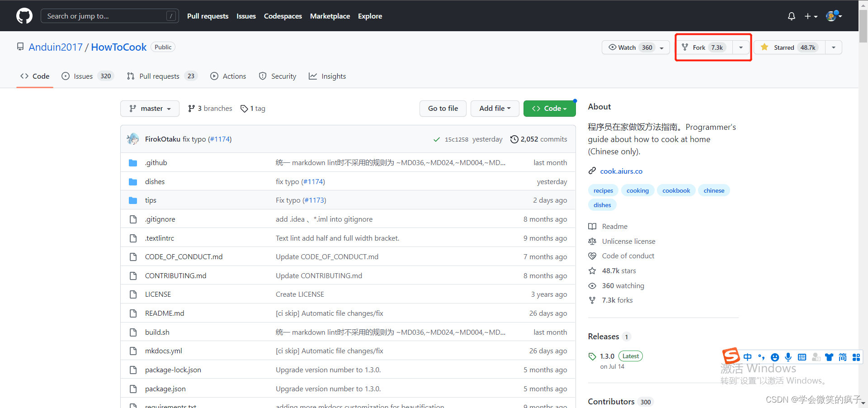Select the chinese topic tag

coord(714,190)
